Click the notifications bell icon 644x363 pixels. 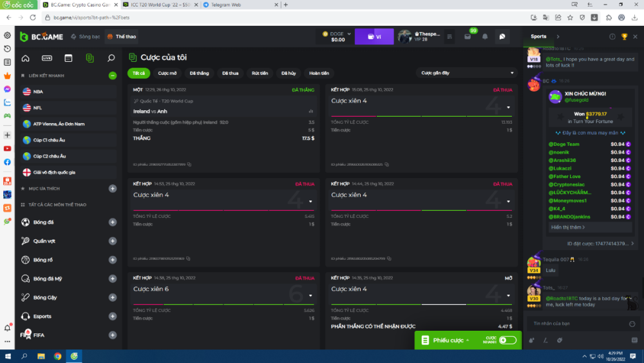(485, 37)
